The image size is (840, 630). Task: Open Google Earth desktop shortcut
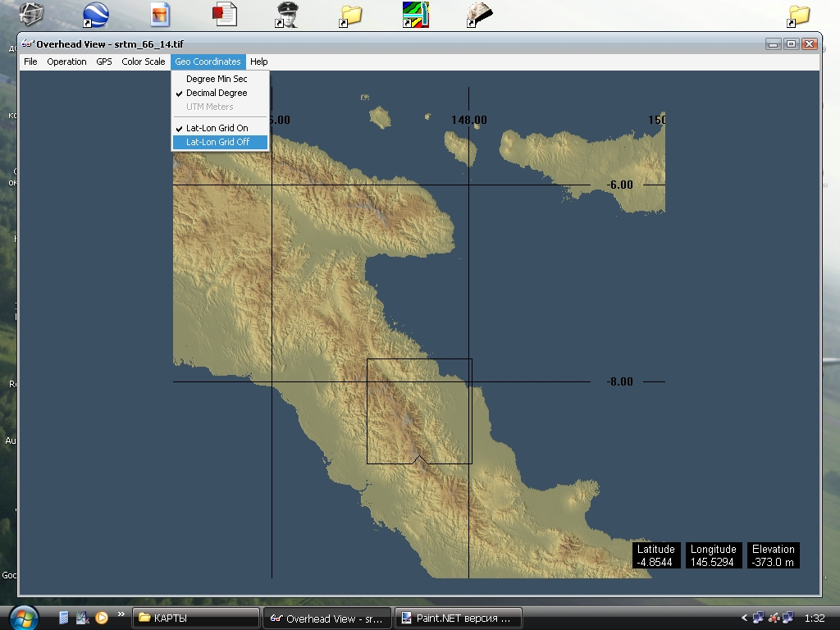click(x=96, y=14)
